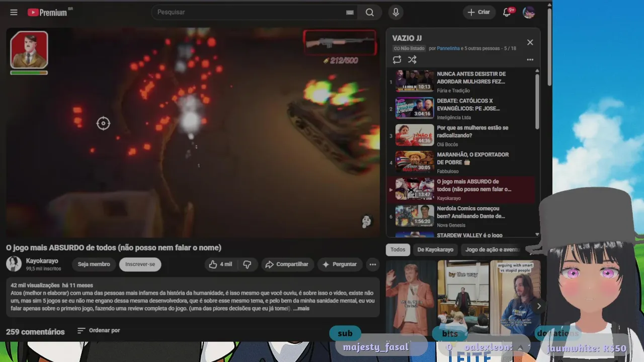The width and height of the screenshot is (644, 362).
Task: Open the YouTube hamburger guide menu
Action: point(14,13)
